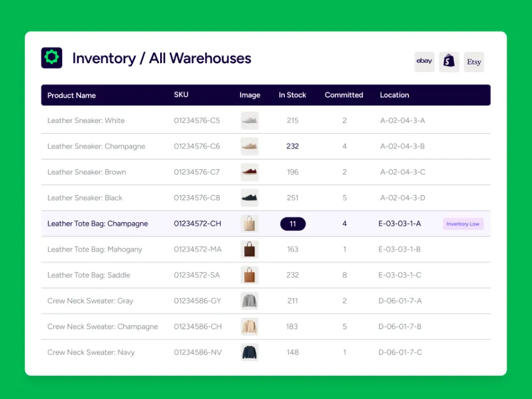Click the Inventory Low badge
Viewport: 532px width, 399px height.
click(x=463, y=224)
